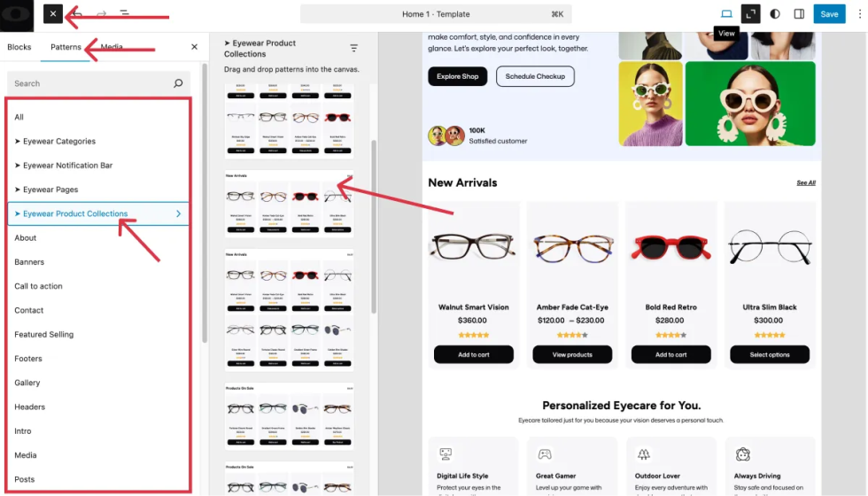Expand Eyewear Product Collections chevron
This screenshot has height=496, width=868.
[x=178, y=213]
